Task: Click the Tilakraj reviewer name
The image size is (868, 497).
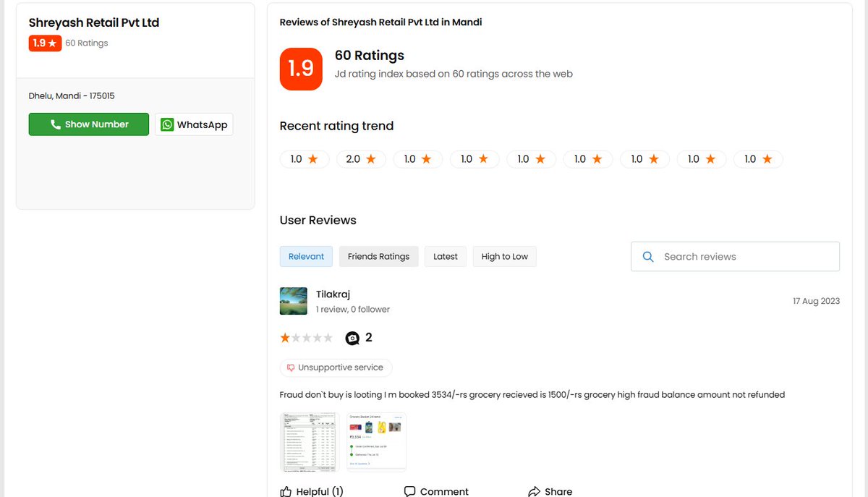Action: pyautogui.click(x=333, y=294)
